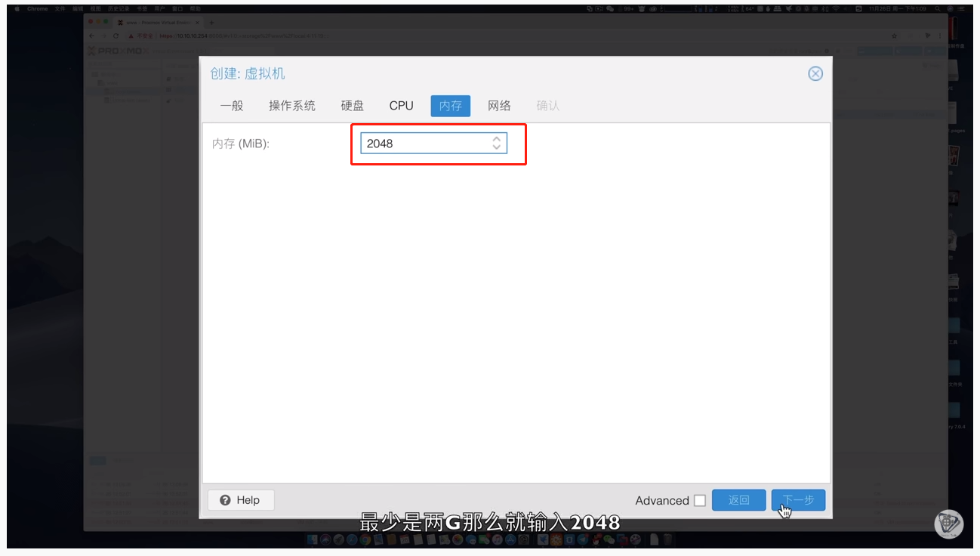980x556 pixels.
Task: Open the Apple menu
Action: pyautogui.click(x=17, y=9)
